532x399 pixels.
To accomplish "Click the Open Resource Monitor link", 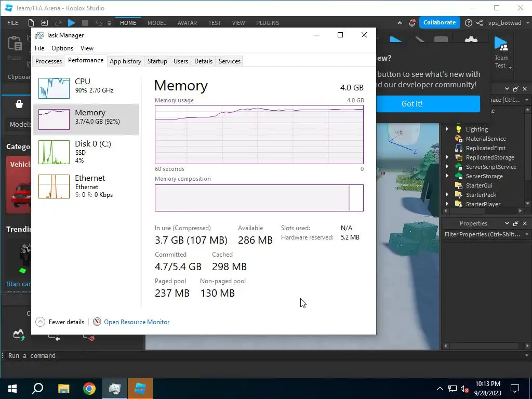I will pos(137,322).
